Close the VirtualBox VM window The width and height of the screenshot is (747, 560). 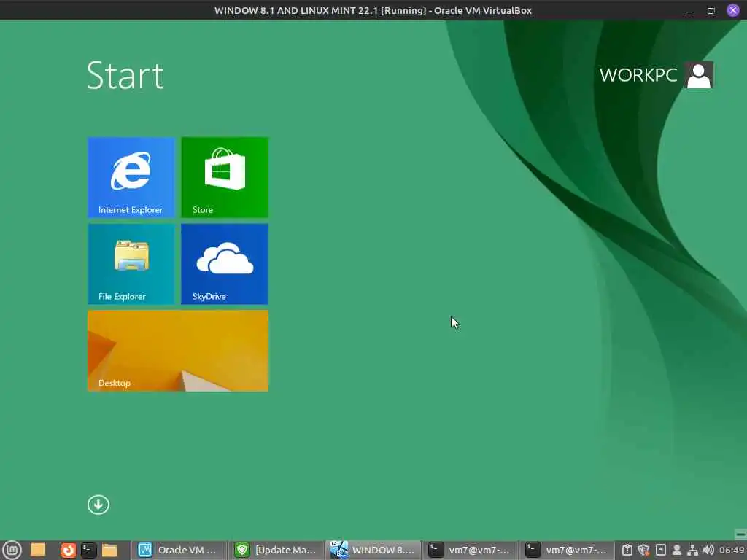(x=732, y=10)
